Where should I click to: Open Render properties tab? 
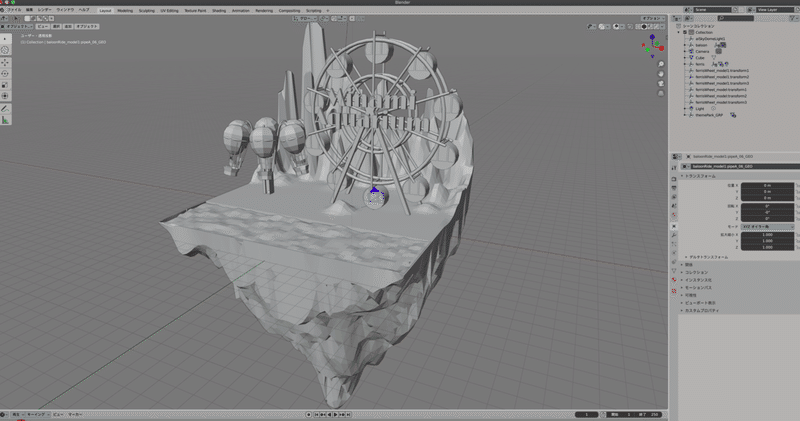click(x=674, y=179)
